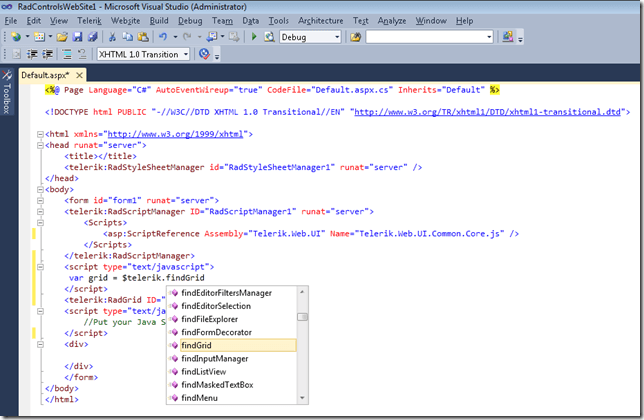Screen dimensions: 644x420
Task: Click the first grayed HTML toolbar icon
Action: coord(16,54)
